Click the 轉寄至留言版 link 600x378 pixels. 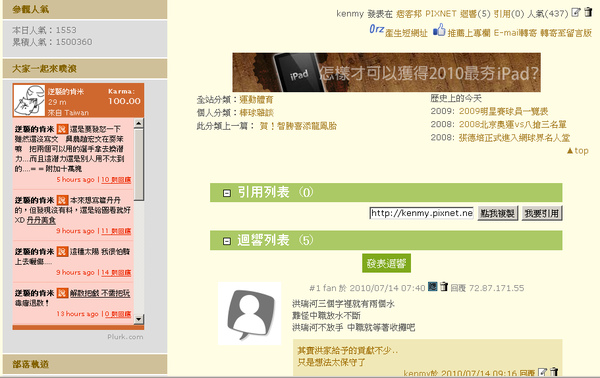(x=566, y=33)
